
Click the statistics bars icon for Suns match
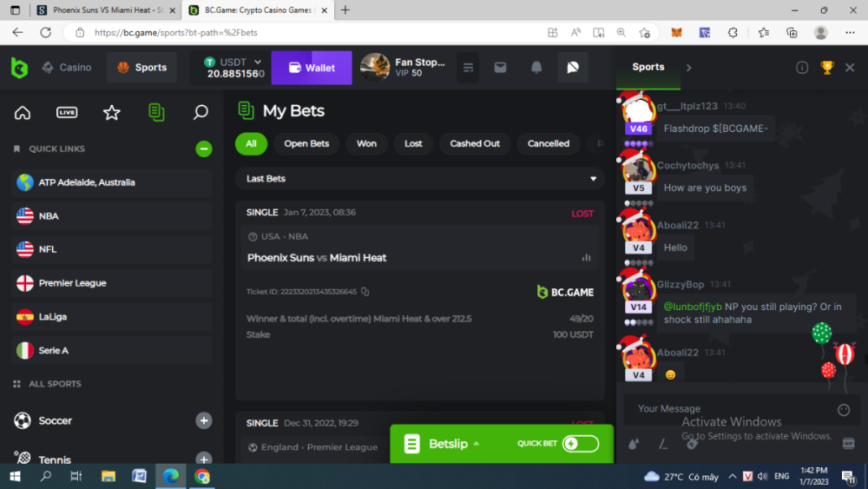pos(586,258)
